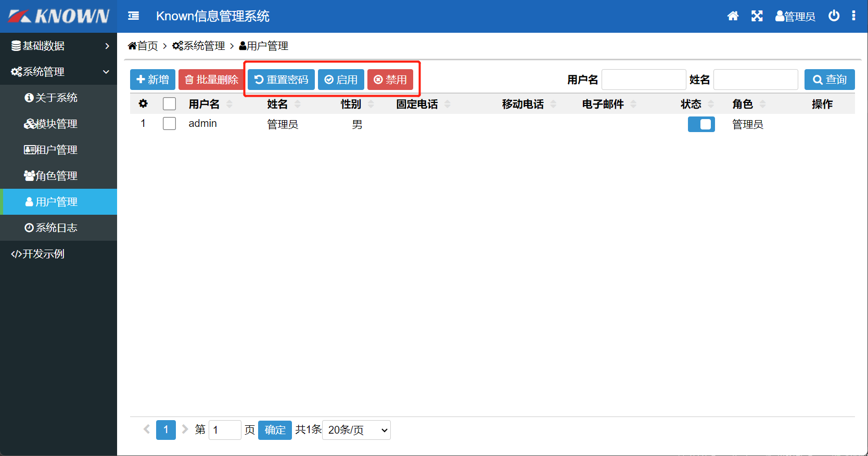Toggle admin user status switch
The width and height of the screenshot is (868, 456).
click(x=701, y=124)
